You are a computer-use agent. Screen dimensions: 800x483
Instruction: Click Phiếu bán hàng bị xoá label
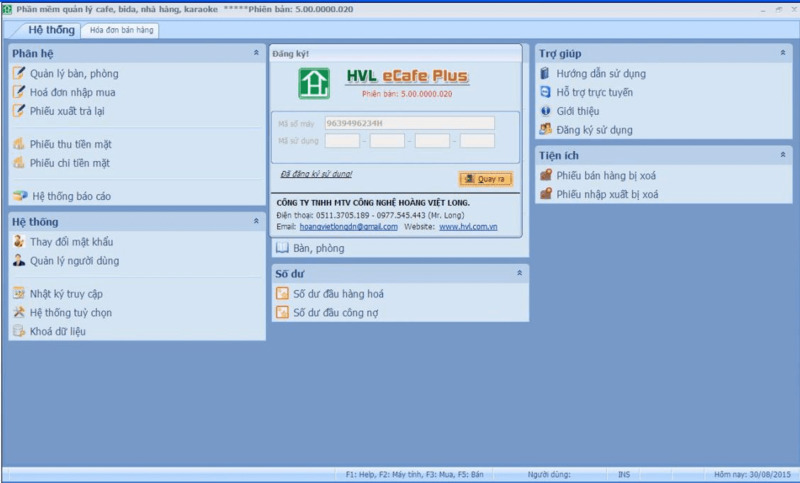[606, 175]
